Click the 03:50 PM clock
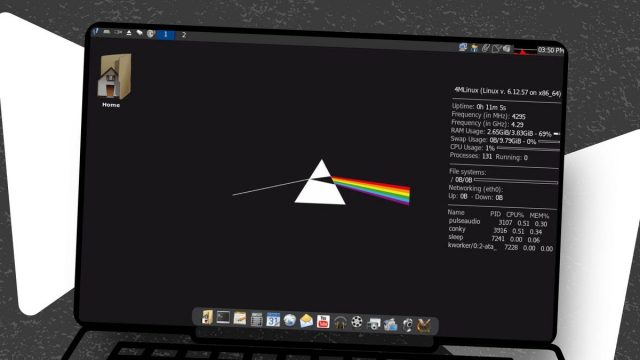The image size is (640, 360). (x=551, y=50)
